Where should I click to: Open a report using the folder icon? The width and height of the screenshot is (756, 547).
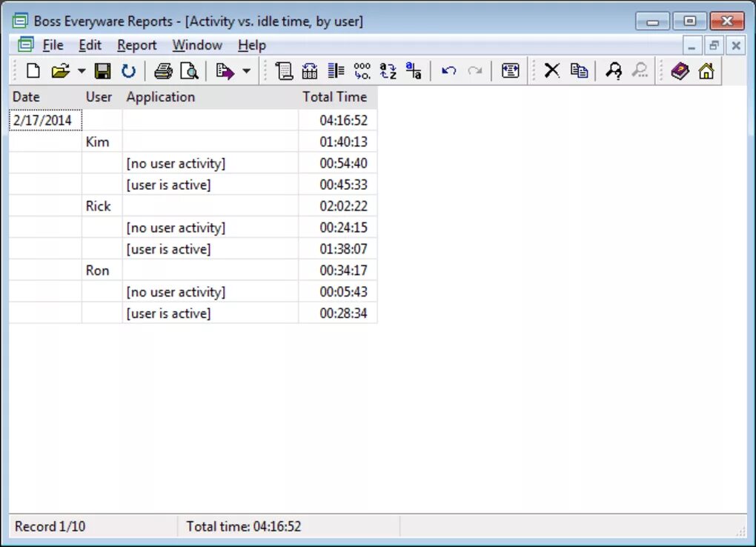click(x=61, y=71)
